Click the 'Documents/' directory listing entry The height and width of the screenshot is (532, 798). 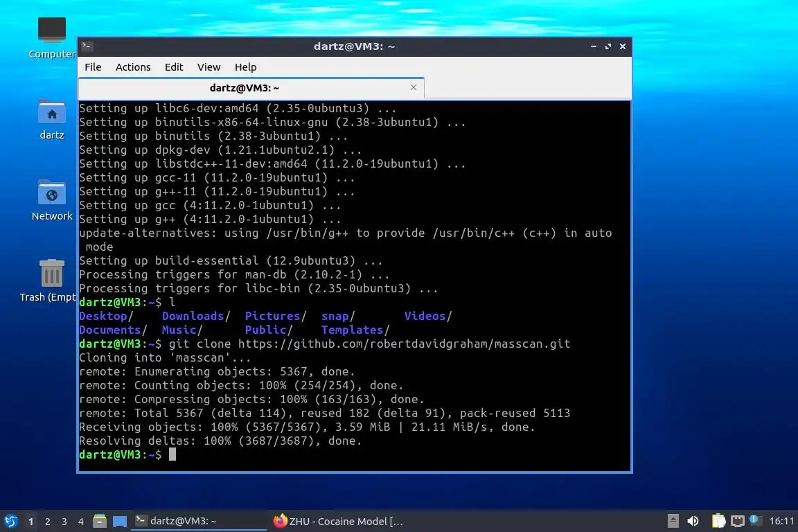(113, 330)
